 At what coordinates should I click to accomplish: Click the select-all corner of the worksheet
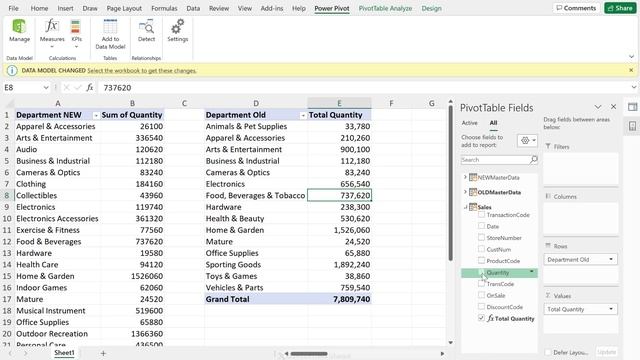(9, 103)
